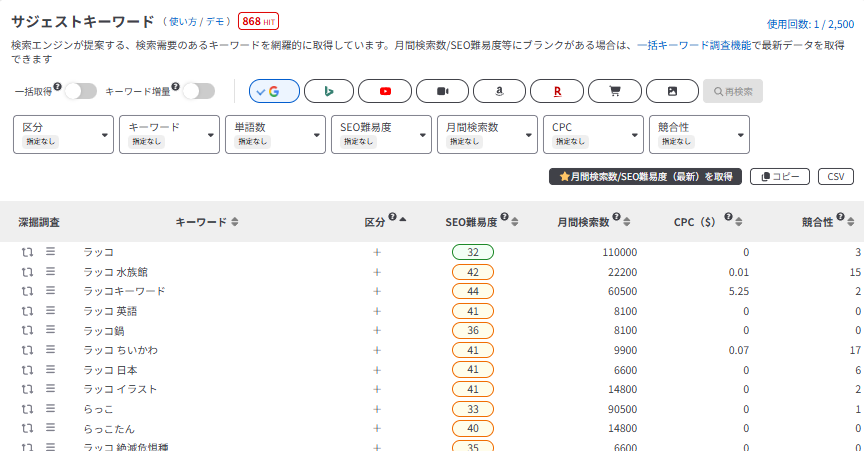Open help icon beside 競合性 header
This screenshot has width=864, height=451.
point(840,217)
